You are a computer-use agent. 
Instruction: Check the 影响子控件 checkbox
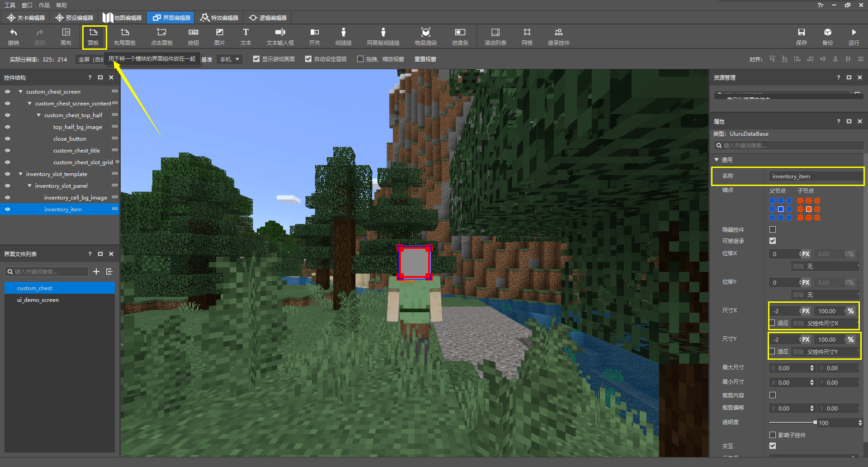(x=773, y=435)
